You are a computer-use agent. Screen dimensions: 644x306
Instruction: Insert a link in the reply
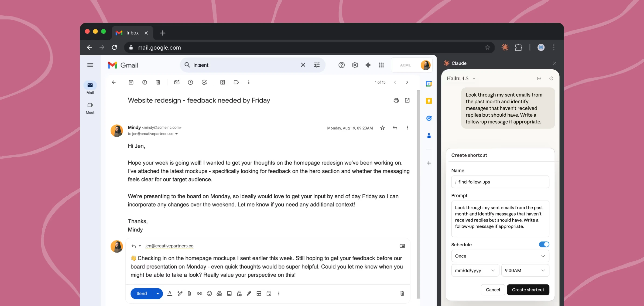pyautogui.click(x=199, y=293)
